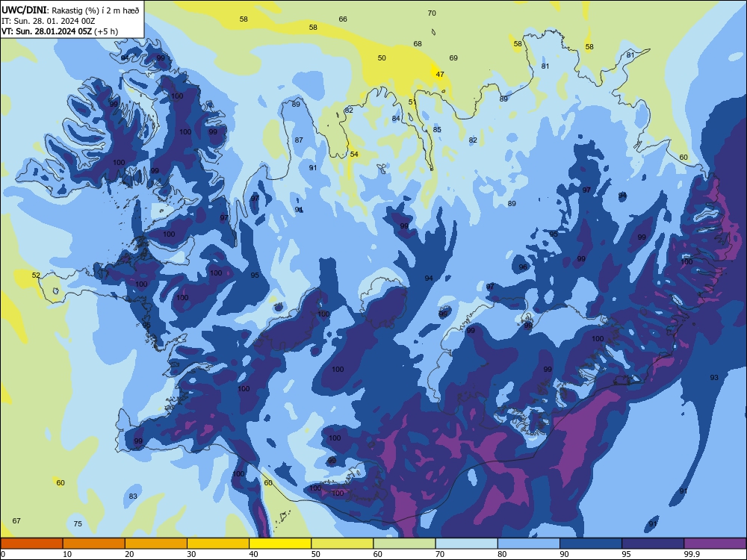Screen dimensions: 747x560
Task: Click the '99.9' legend tick label
Action: pyautogui.click(x=692, y=554)
